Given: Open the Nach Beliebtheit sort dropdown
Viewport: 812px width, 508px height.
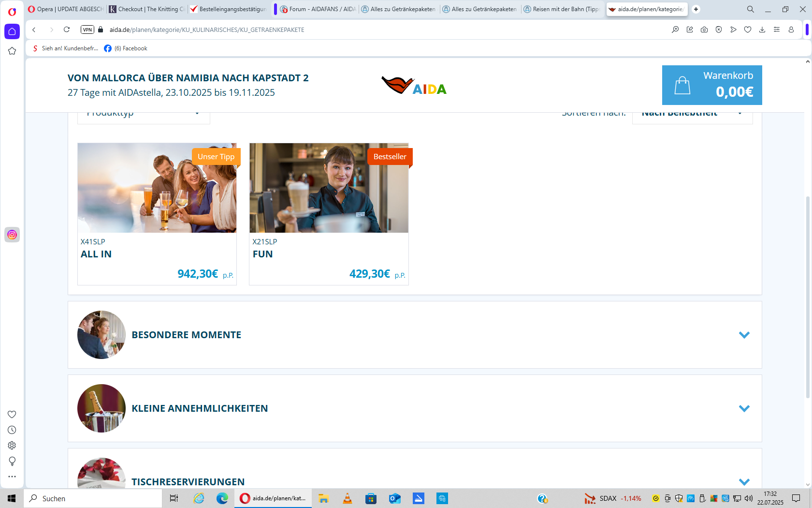Looking at the screenshot, I should point(692,115).
